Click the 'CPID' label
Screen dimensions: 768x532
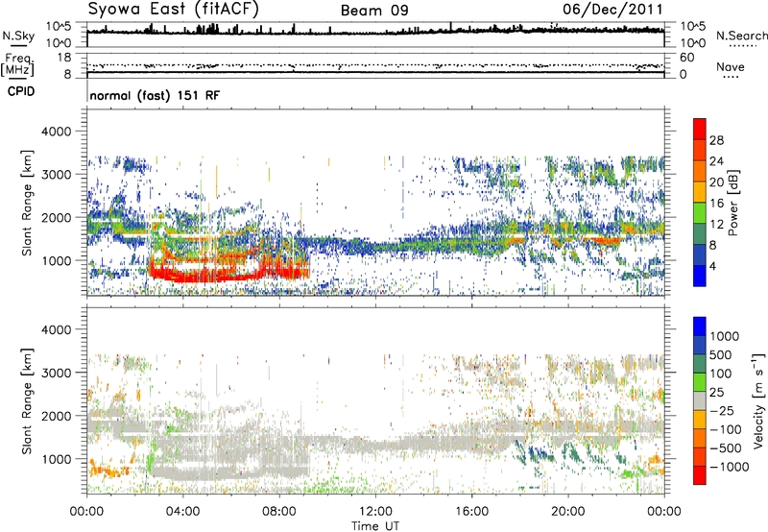[x=21, y=91]
